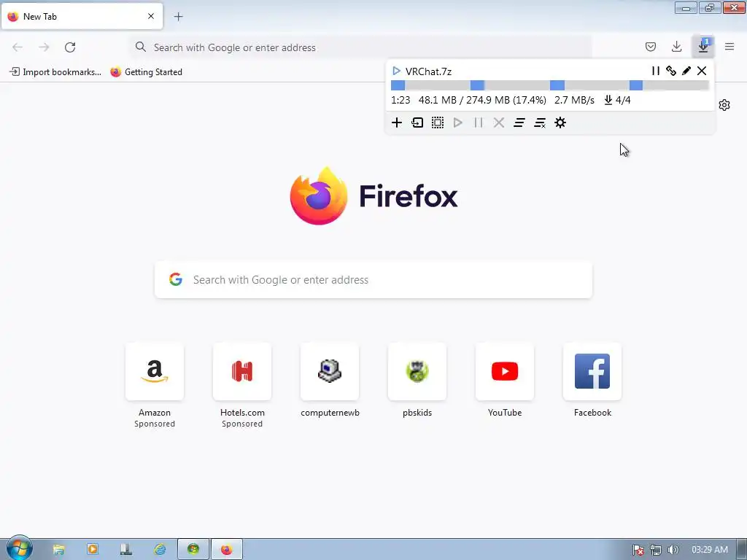Open the download manager extension button
Screen dimensions: 747x560
point(703,47)
